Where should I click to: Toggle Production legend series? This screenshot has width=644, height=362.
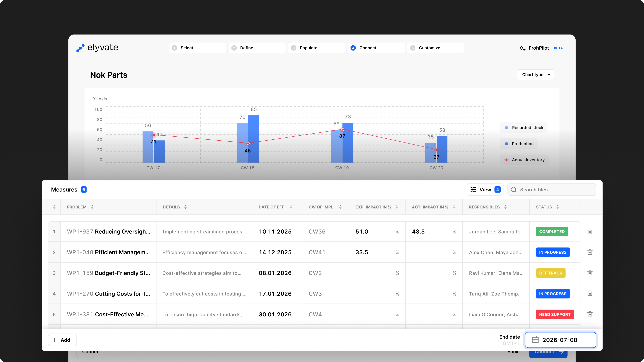point(519,144)
